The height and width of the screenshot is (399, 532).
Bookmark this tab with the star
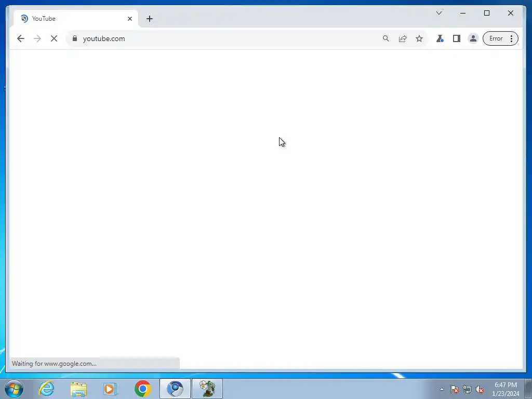(x=419, y=38)
